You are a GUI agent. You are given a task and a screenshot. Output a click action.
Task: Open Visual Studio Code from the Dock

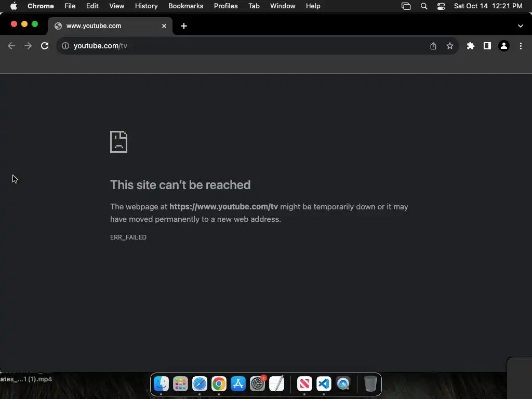tap(324, 384)
